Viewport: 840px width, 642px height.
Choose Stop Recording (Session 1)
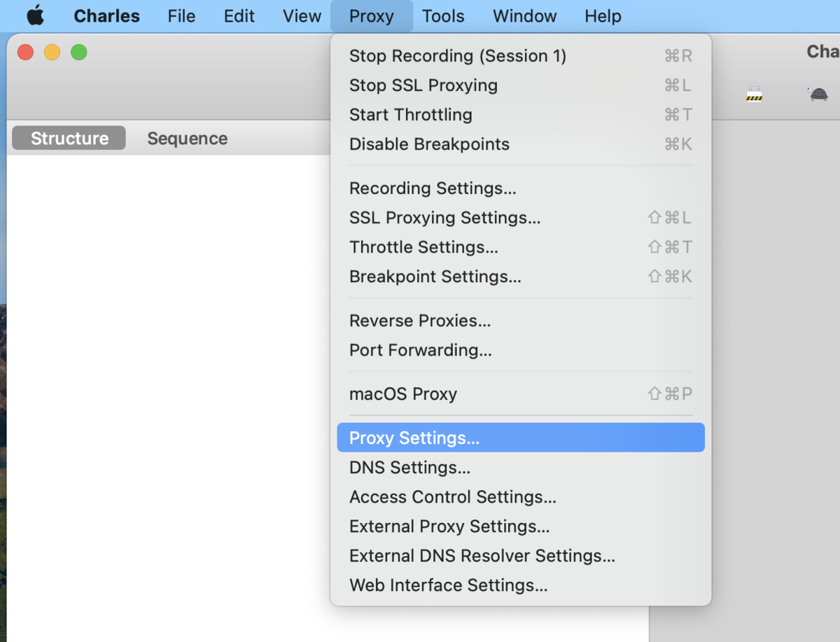[x=457, y=56]
